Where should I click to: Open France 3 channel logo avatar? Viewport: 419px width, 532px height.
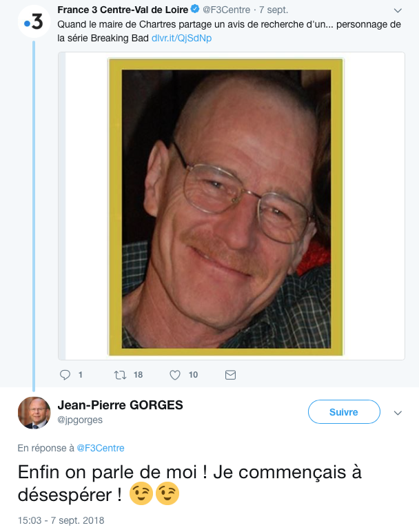pos(34,22)
